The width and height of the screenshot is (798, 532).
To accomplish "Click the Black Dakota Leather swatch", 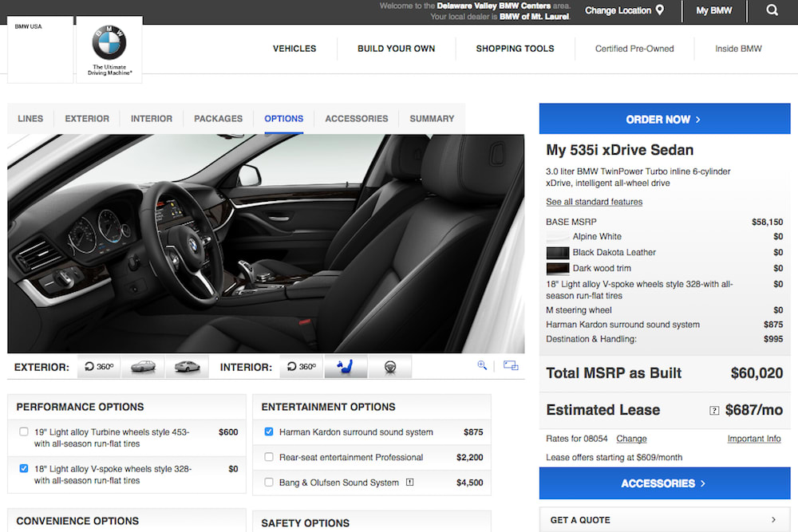I will click(x=558, y=252).
